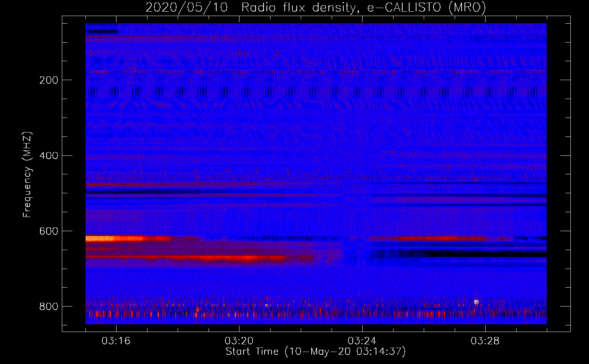This screenshot has height=364, width=589.
Task: Click the '800' frequency tick label
Action: (x=49, y=306)
